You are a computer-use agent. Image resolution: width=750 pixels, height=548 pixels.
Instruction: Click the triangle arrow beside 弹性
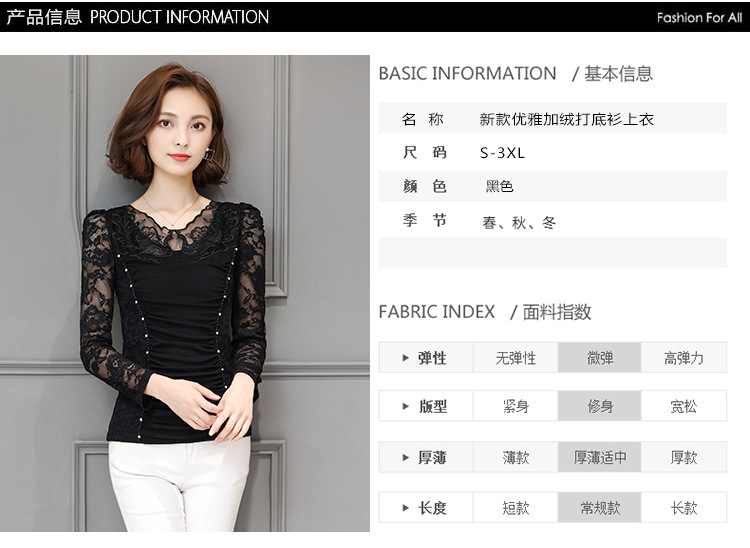point(406,358)
